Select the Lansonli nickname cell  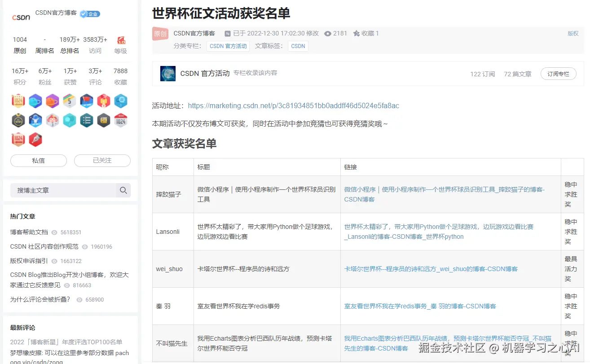(173, 232)
